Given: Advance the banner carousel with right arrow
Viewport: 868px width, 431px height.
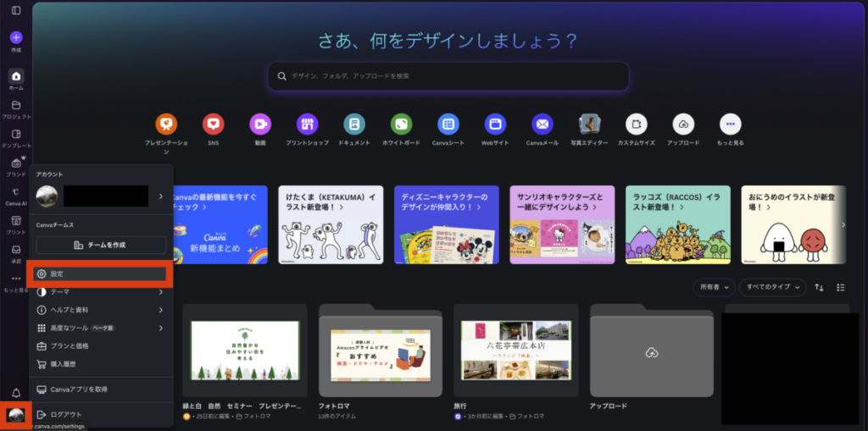Looking at the screenshot, I should click(x=843, y=224).
